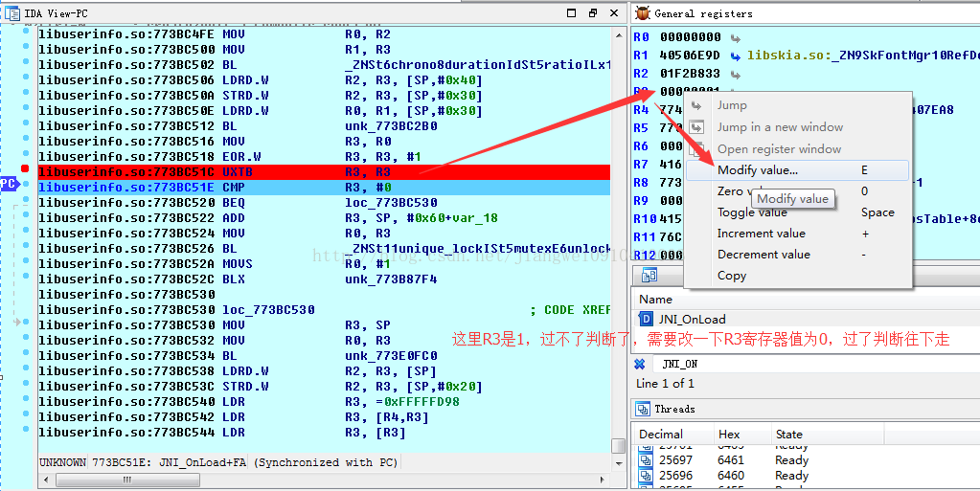Select thread row 25697 with Hex 6461

(x=807, y=460)
